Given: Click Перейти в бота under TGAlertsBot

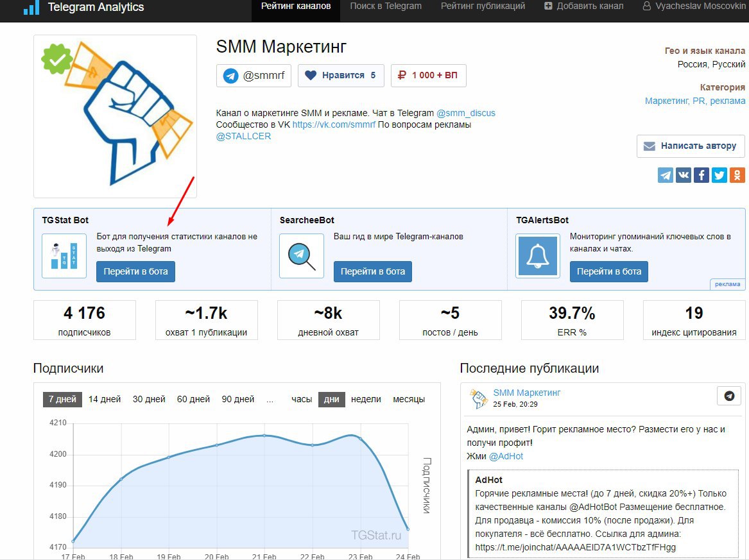Looking at the screenshot, I should [609, 271].
